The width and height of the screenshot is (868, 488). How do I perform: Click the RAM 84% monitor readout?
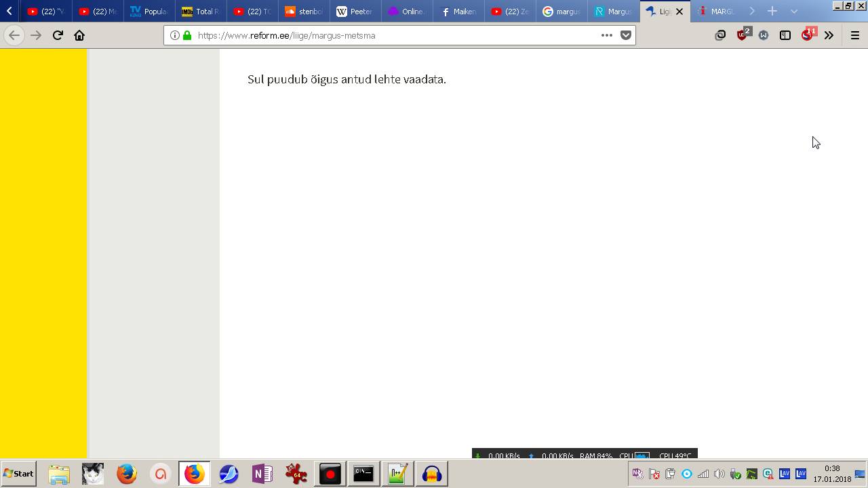click(x=596, y=456)
